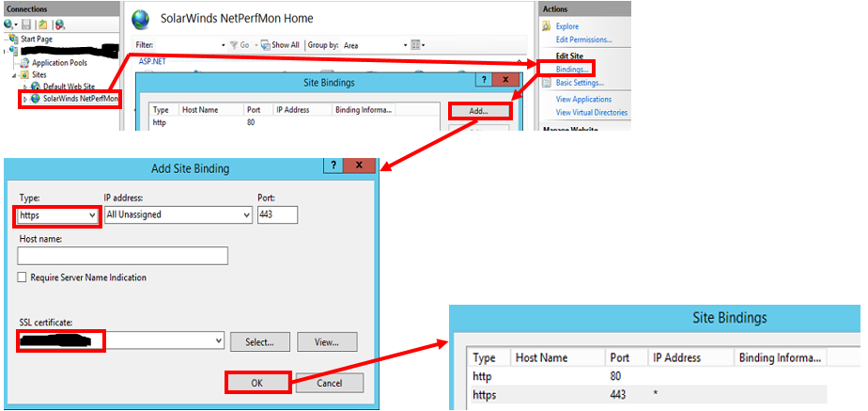
Task: Click help button in Add Site Binding dialog
Action: pos(333,166)
